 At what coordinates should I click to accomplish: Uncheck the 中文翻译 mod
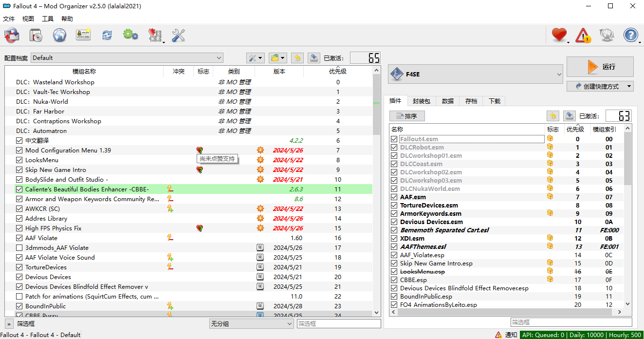tap(19, 140)
